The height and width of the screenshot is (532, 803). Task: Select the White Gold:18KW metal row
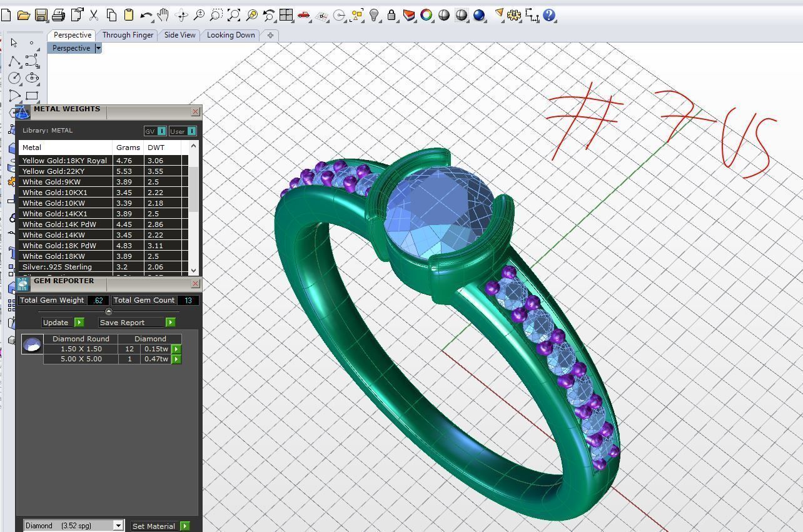pos(103,256)
